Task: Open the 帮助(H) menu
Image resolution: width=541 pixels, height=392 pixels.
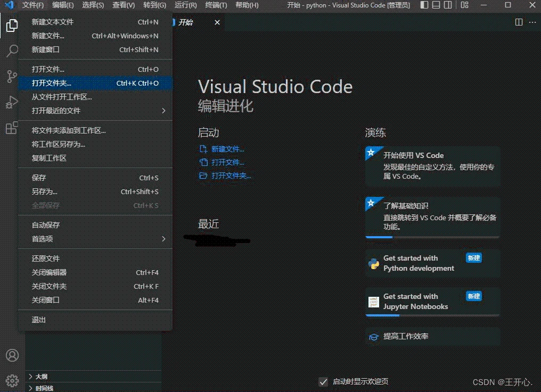Action: (x=247, y=5)
